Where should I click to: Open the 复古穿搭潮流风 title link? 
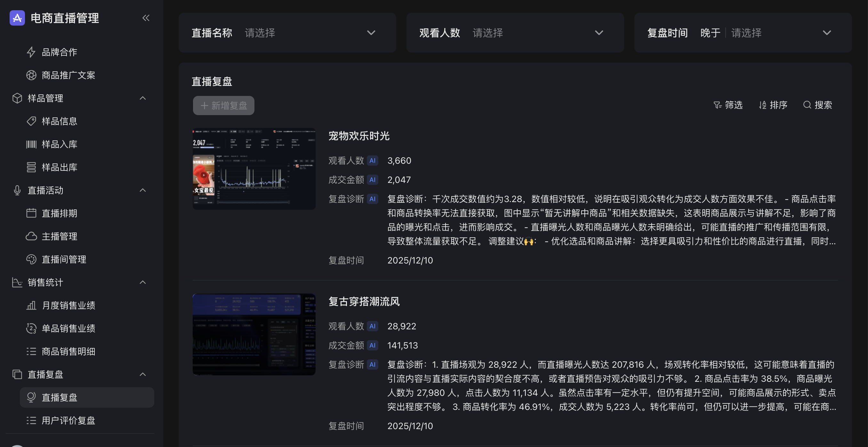364,301
